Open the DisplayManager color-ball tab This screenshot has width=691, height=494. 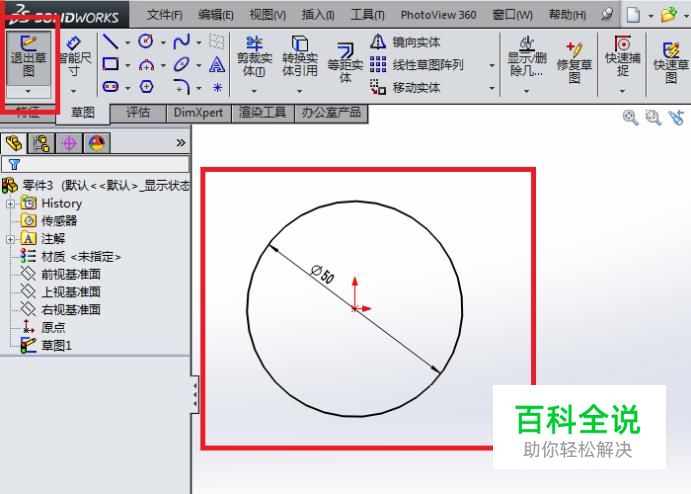[97, 143]
